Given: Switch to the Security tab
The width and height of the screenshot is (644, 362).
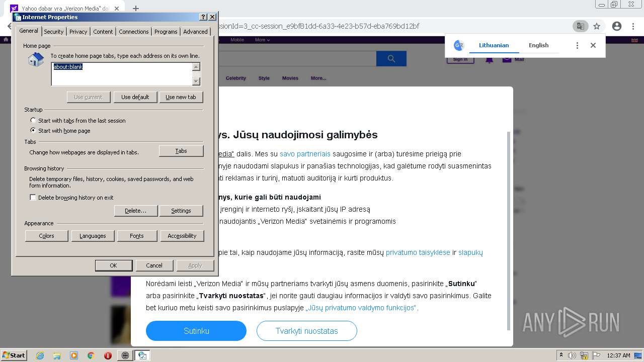Looking at the screenshot, I should pyautogui.click(x=53, y=32).
